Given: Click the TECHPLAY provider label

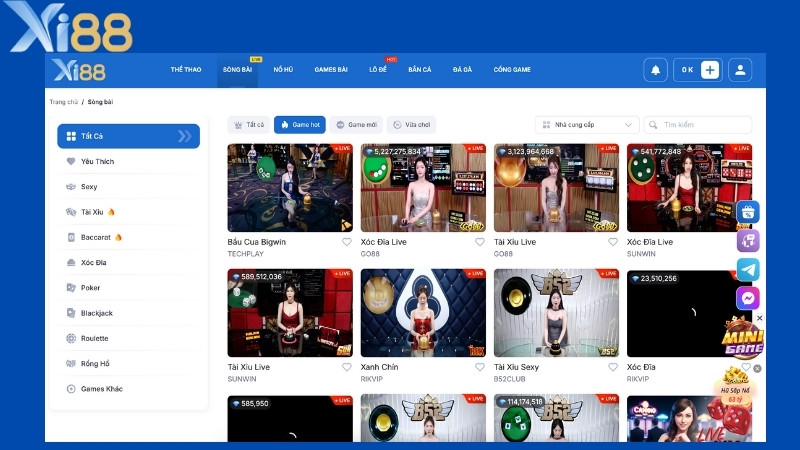Looking at the screenshot, I should (x=245, y=254).
